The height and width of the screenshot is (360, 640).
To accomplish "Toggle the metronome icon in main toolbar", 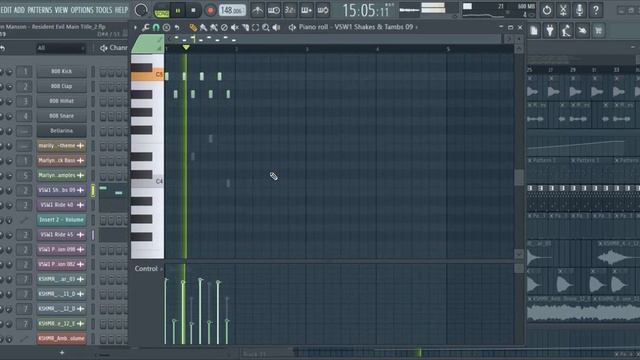I will tap(257, 10).
